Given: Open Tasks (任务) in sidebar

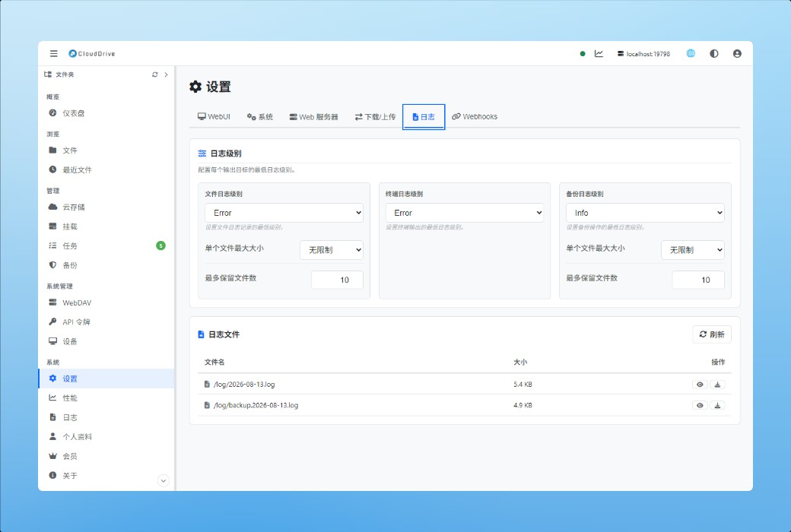Looking at the screenshot, I should [x=106, y=245].
